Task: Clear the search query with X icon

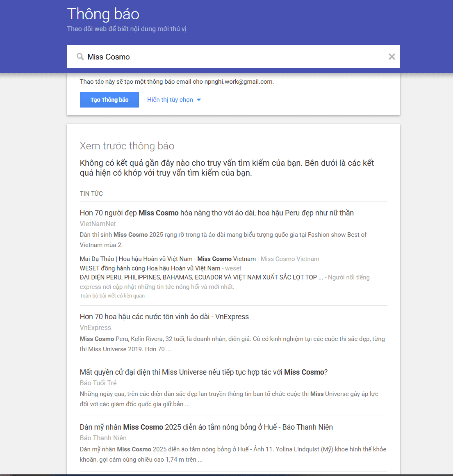Action: [392, 57]
